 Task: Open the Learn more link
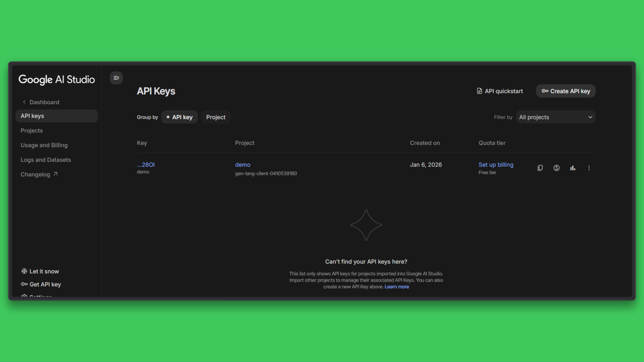click(x=397, y=287)
